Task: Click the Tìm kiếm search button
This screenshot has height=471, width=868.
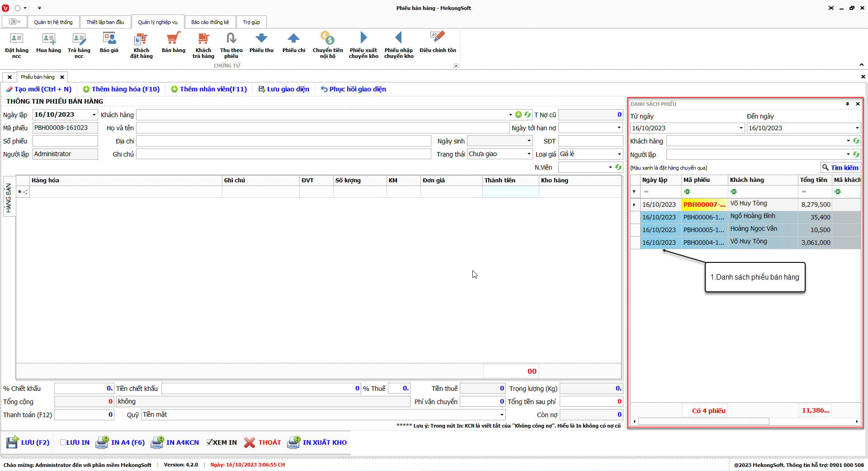Action: pos(840,168)
